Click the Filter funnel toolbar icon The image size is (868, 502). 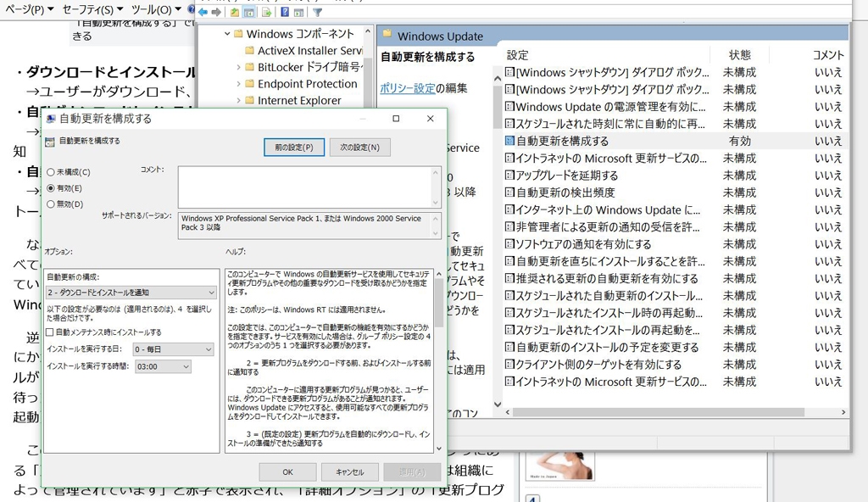click(317, 12)
